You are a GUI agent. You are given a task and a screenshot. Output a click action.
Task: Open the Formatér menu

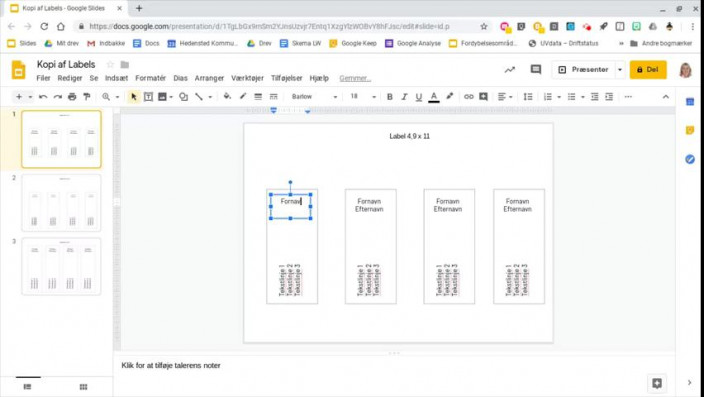click(x=150, y=78)
